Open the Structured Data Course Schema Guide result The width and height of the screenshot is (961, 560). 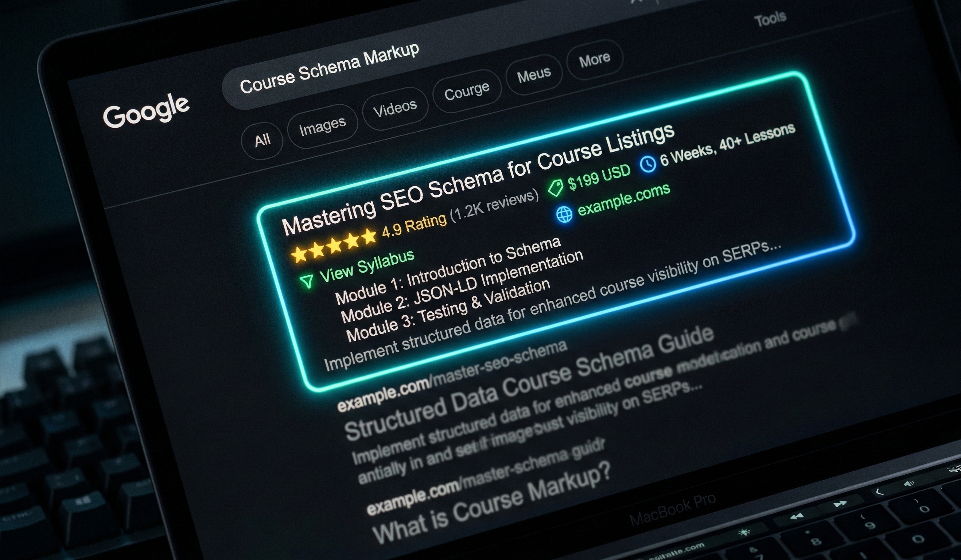529,382
